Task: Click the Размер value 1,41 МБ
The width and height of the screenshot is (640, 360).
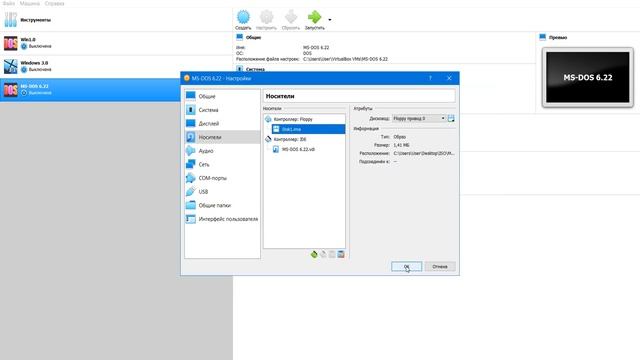Action: pos(401,145)
